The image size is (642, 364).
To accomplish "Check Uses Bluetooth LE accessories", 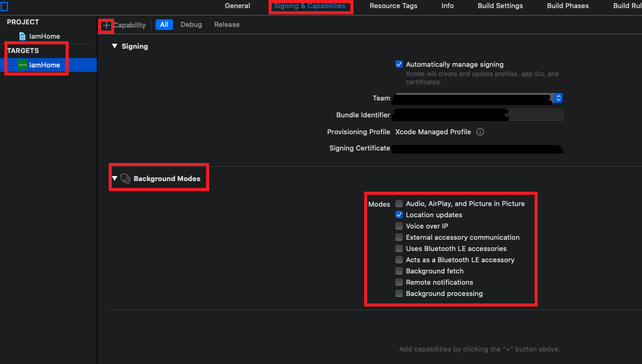I will [399, 248].
